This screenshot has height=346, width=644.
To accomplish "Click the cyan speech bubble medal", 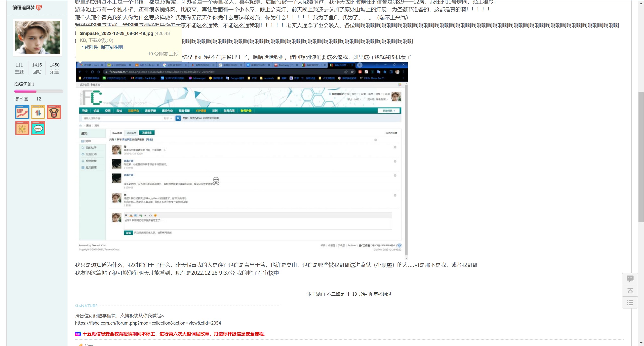I will click(x=38, y=128).
